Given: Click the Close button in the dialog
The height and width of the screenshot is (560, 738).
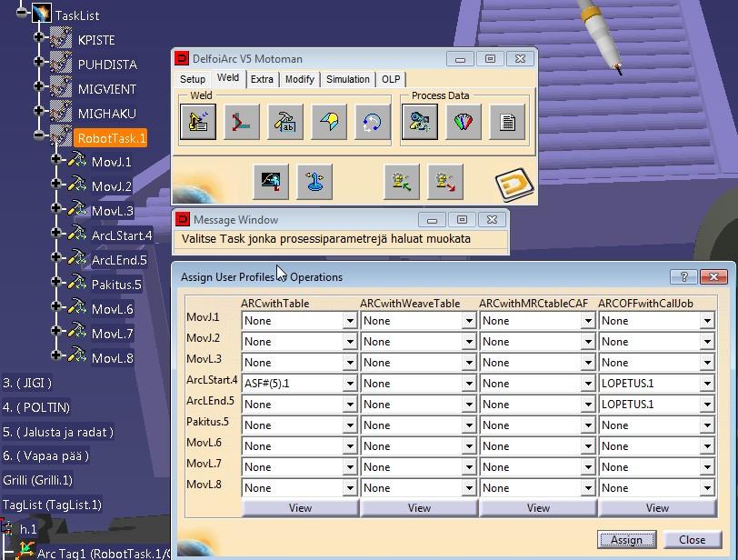Looking at the screenshot, I should (x=692, y=540).
